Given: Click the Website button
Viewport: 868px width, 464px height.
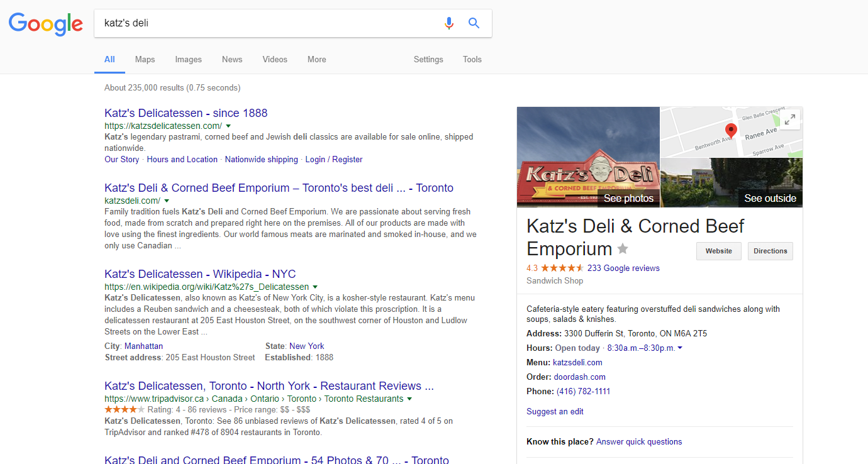Looking at the screenshot, I should coord(719,251).
